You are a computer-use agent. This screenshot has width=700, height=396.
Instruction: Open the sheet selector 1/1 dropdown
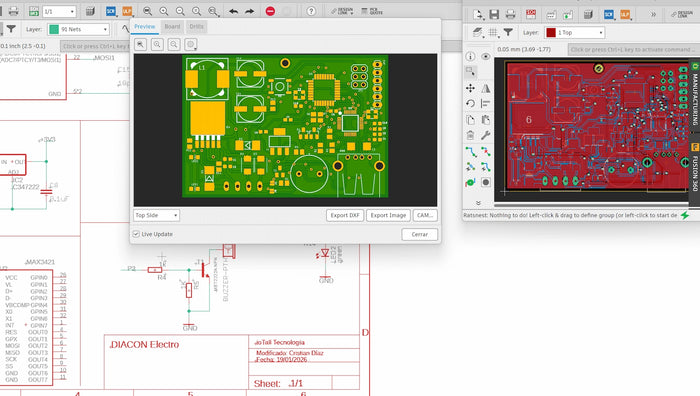(x=59, y=11)
